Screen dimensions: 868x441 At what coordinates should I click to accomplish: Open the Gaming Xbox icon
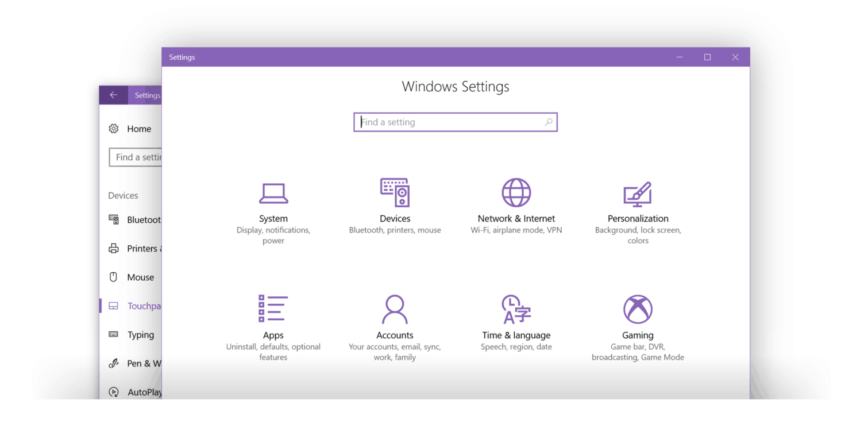638,310
